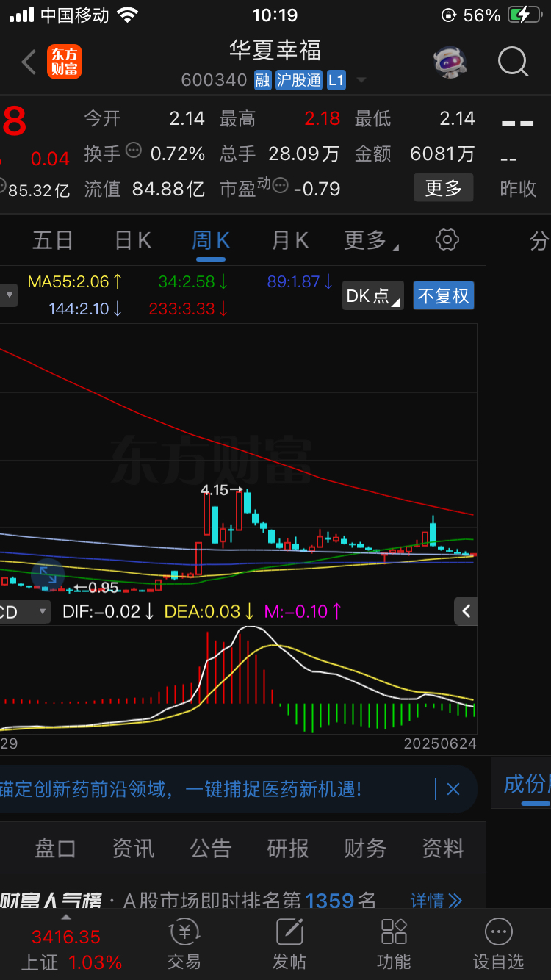Tap the fullscreen expand chart icon
Viewport: 551px width, 980px height.
pos(48,575)
